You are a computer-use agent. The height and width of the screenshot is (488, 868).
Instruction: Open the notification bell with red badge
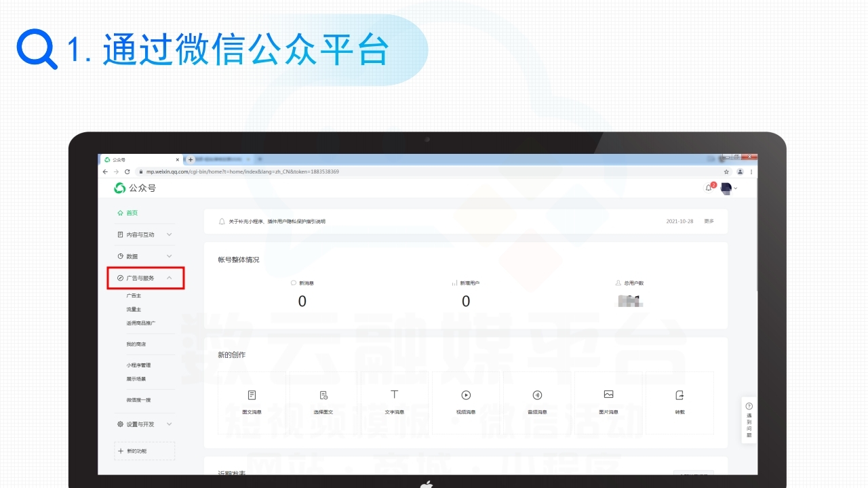tap(709, 187)
